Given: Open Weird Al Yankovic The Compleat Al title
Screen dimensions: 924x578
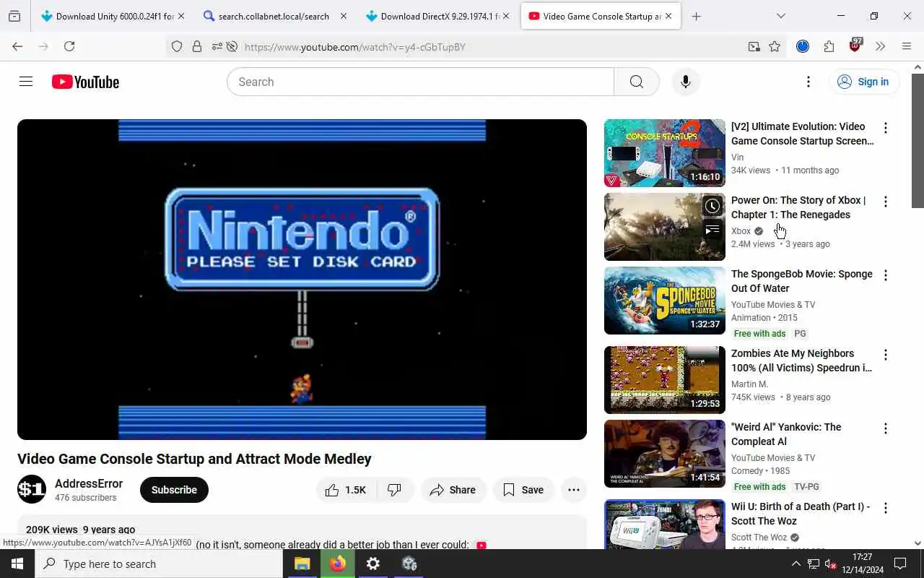Looking at the screenshot, I should click(x=786, y=434).
